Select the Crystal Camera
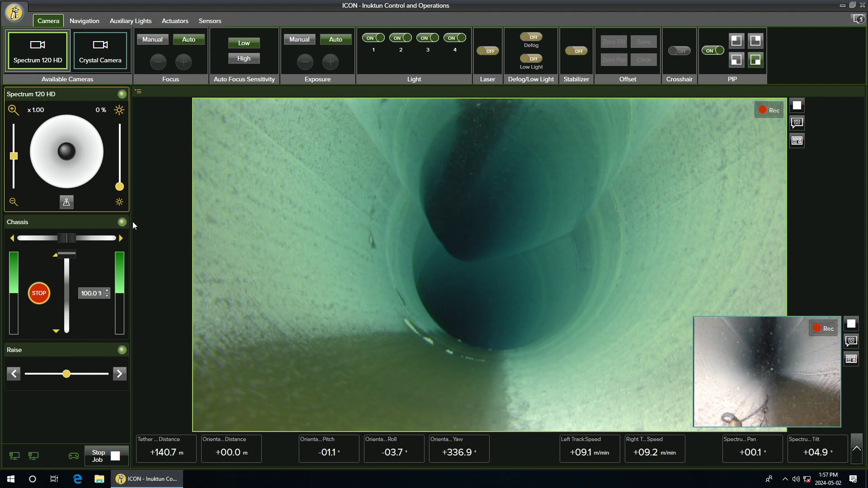The image size is (868, 488). click(100, 51)
